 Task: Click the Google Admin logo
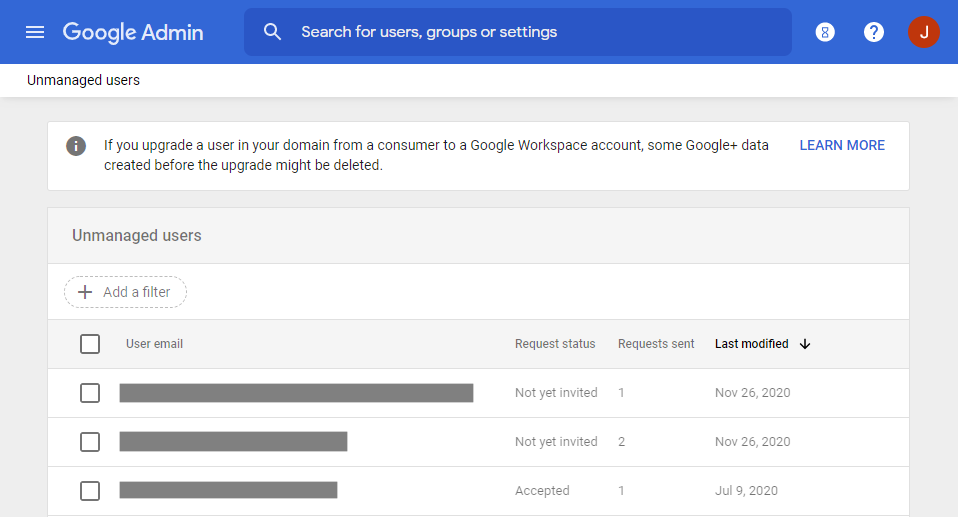point(133,32)
